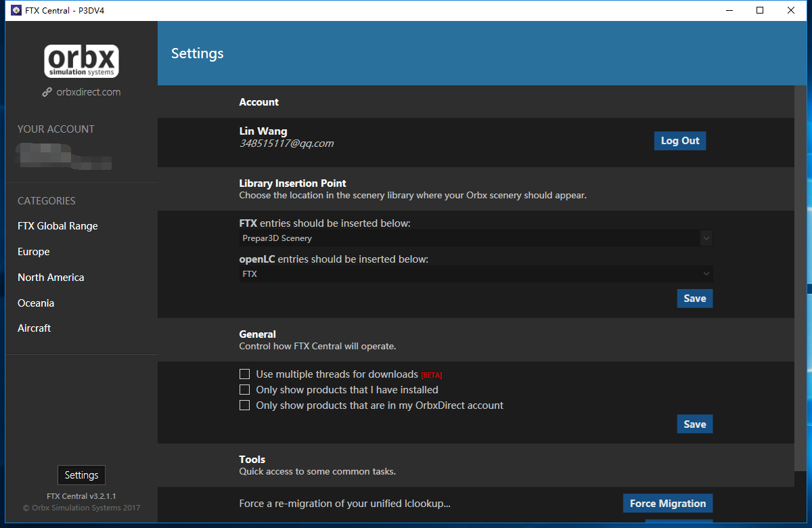
Task: Click the Library Insertion Point heading
Action: click(x=292, y=183)
